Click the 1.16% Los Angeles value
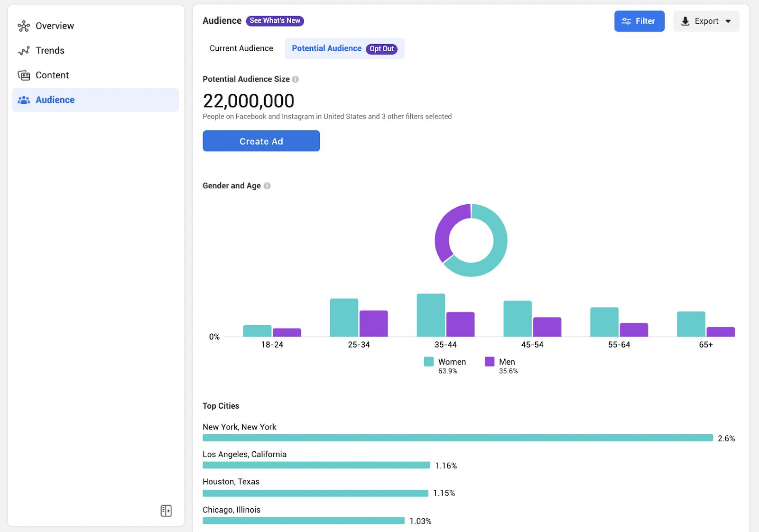This screenshot has width=759, height=532. 446,466
